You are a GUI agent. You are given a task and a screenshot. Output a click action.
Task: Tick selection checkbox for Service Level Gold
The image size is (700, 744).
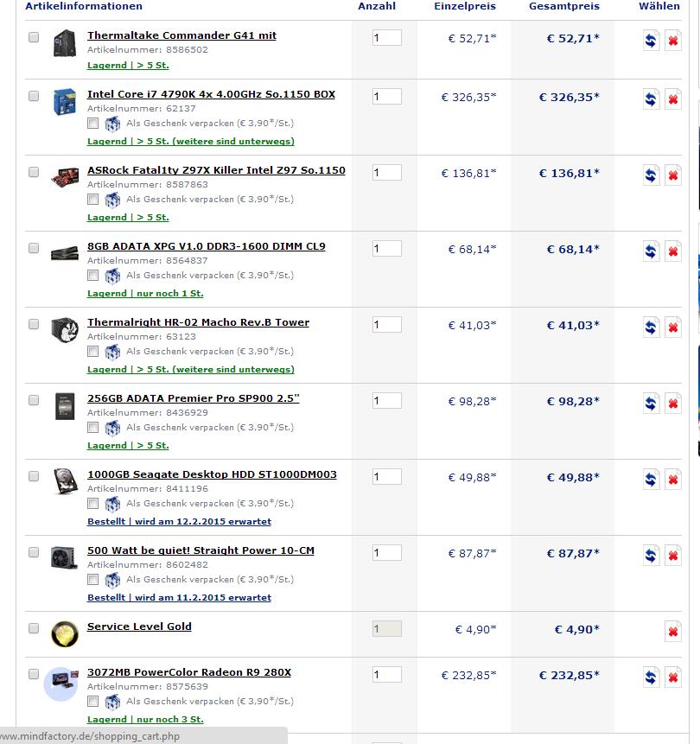tap(34, 628)
